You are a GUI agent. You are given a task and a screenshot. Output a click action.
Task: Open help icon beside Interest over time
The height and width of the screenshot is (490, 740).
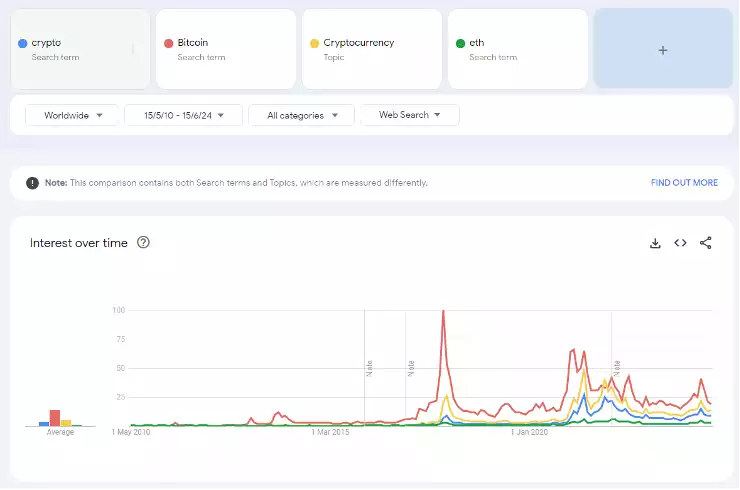tap(143, 243)
